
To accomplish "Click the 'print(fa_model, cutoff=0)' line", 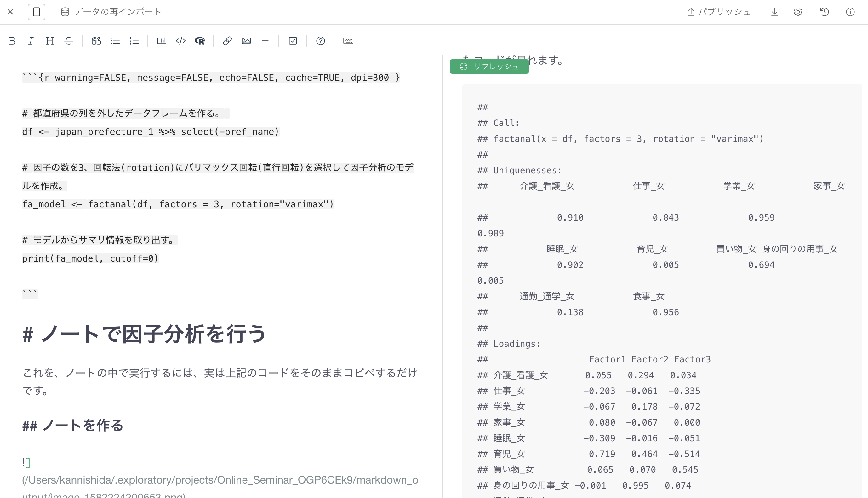I will [x=91, y=258].
